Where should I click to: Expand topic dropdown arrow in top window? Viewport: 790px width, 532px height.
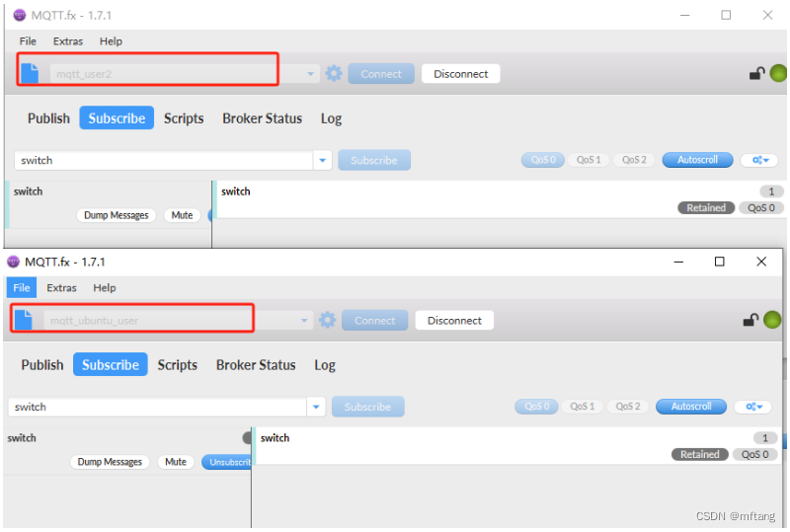coord(323,160)
